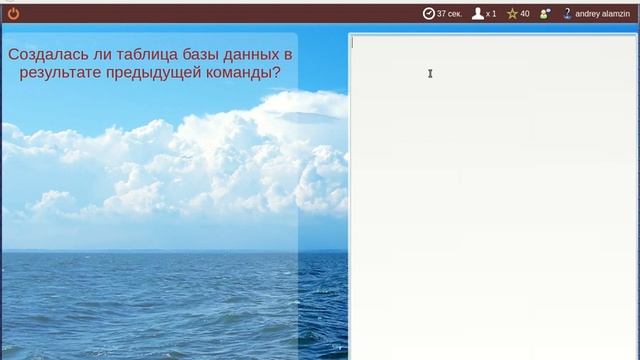Click the question text about database table
The image size is (640, 360).
point(150,63)
